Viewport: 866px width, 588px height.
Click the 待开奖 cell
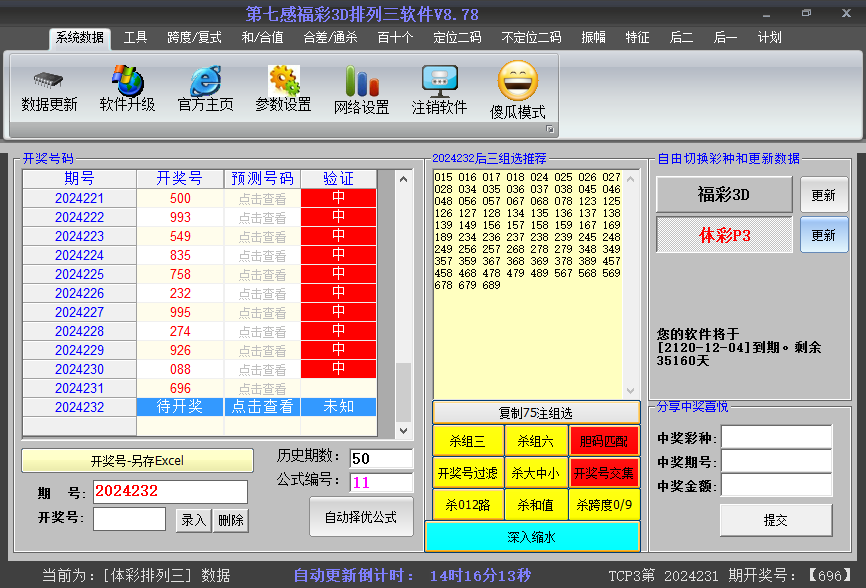(180, 407)
